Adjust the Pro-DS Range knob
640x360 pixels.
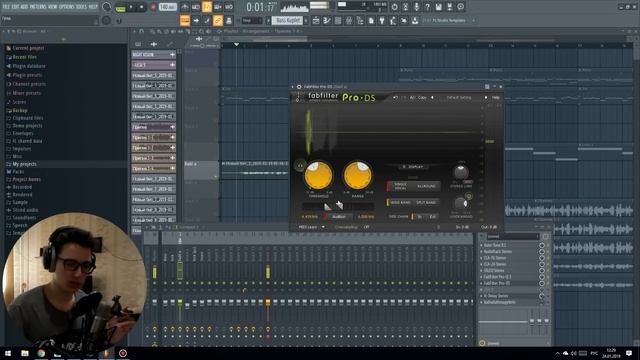point(358,176)
